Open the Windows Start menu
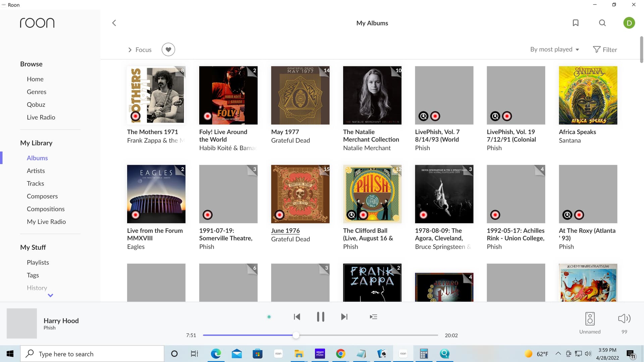This screenshot has width=644, height=362. pyautogui.click(x=10, y=354)
